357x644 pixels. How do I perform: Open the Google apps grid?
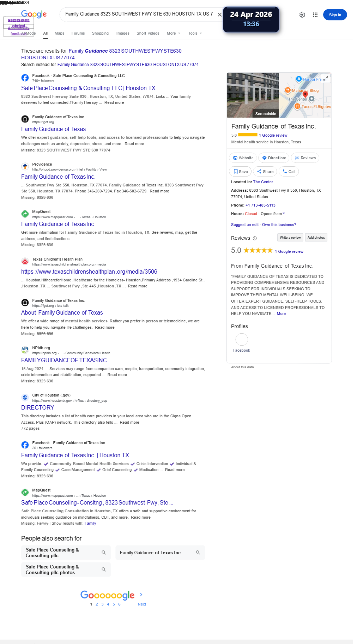[x=315, y=15]
